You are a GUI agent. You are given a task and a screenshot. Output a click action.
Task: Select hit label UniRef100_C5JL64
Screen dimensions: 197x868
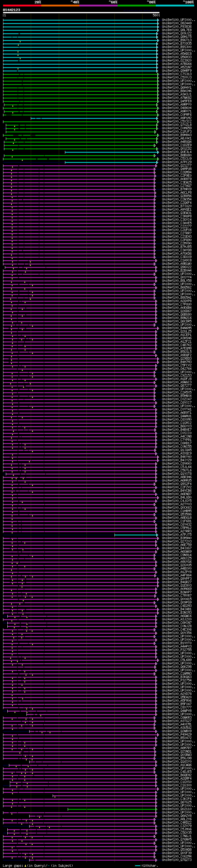(x=177, y=467)
